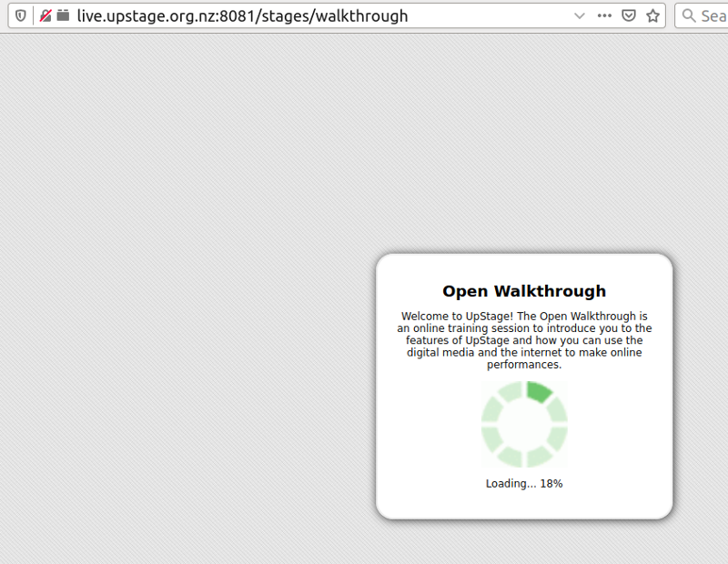
Task: Bookmark this page with the star icon
Action: click(x=652, y=15)
